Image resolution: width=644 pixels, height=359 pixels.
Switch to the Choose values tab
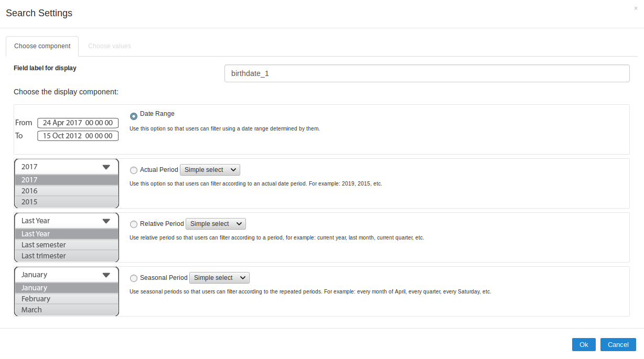click(110, 46)
